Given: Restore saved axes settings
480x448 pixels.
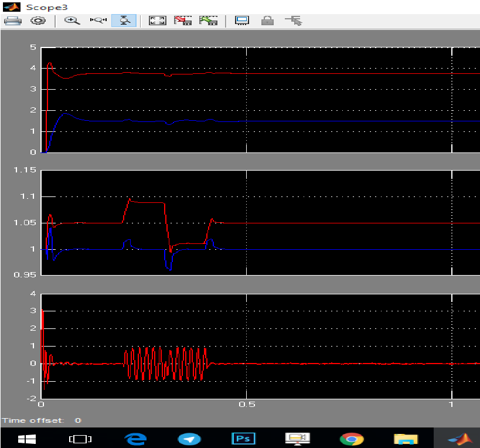Looking at the screenshot, I should (x=208, y=21).
